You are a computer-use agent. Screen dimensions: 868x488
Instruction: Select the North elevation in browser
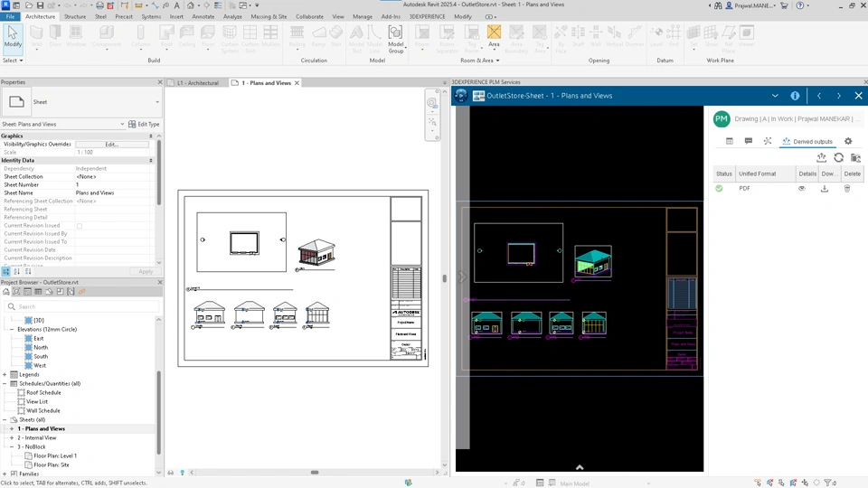coord(41,347)
